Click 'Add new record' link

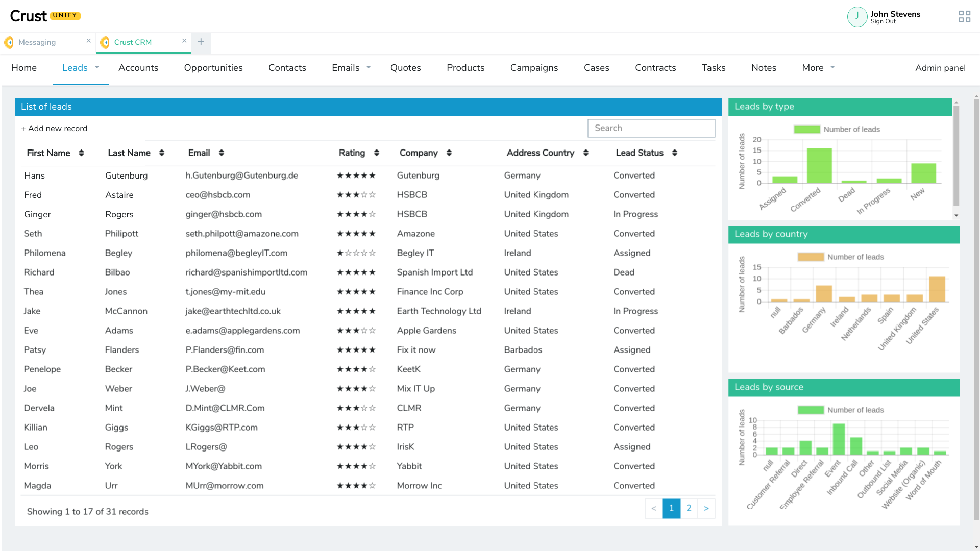pyautogui.click(x=54, y=129)
